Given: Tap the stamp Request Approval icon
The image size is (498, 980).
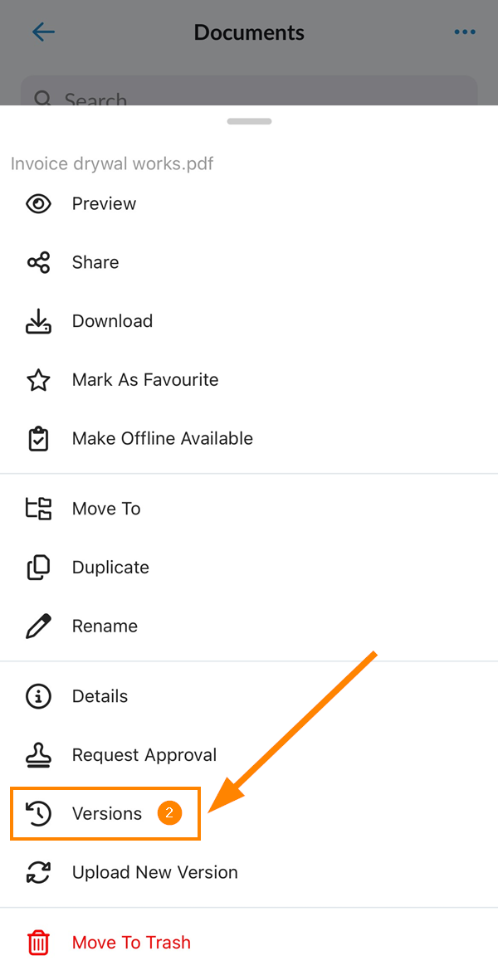Looking at the screenshot, I should tap(39, 755).
